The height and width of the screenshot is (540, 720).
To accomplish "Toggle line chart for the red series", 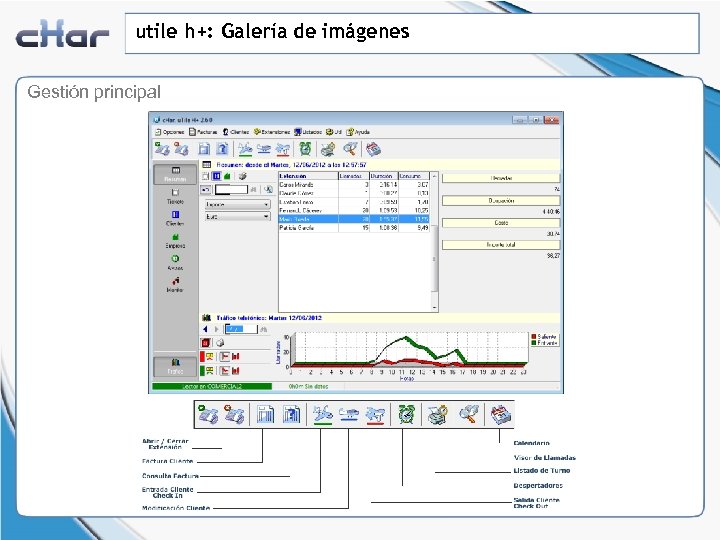I will click(225, 356).
